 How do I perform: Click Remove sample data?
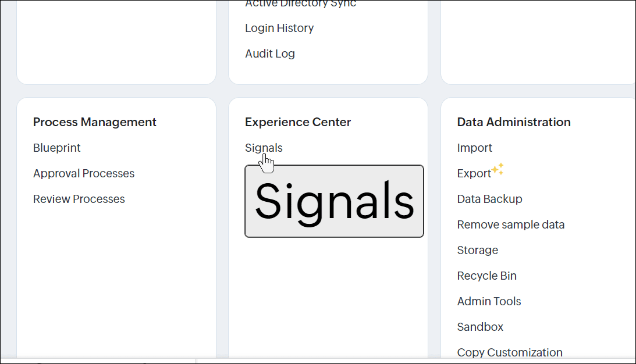pyautogui.click(x=511, y=224)
